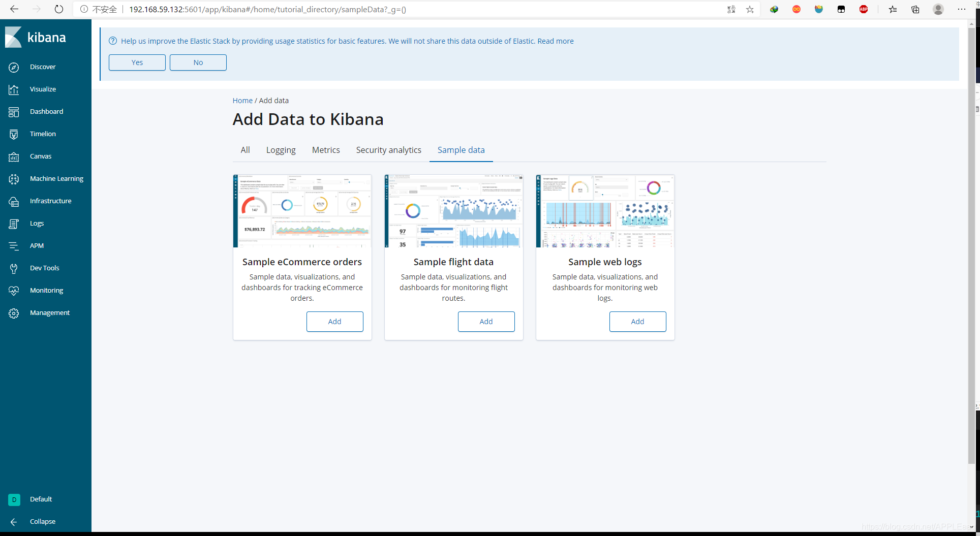
Task: Select the Sample data tab
Action: click(461, 150)
